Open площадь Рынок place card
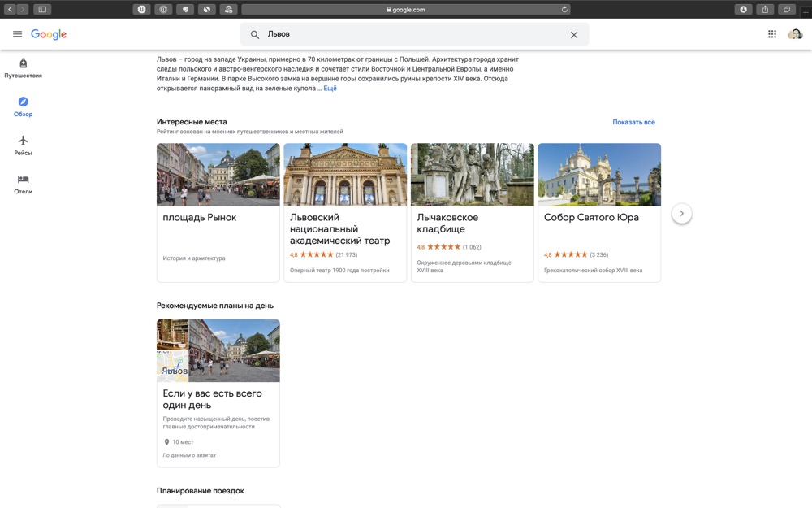Image resolution: width=812 pixels, height=508 pixels. (218, 213)
